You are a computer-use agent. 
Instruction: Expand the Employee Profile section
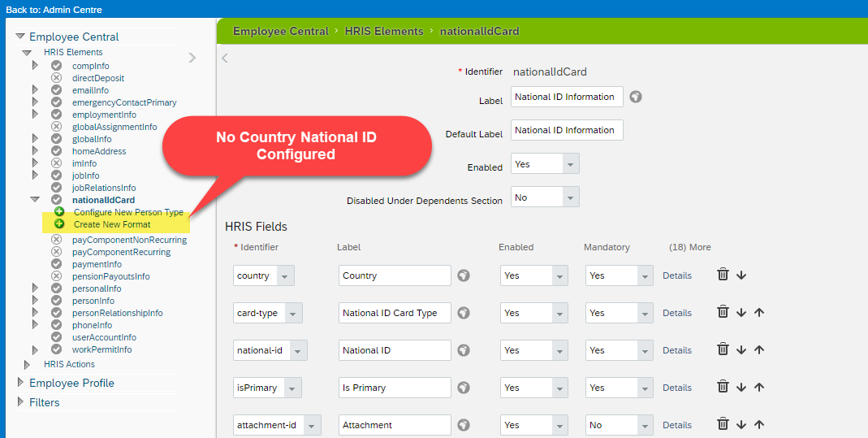click(21, 383)
